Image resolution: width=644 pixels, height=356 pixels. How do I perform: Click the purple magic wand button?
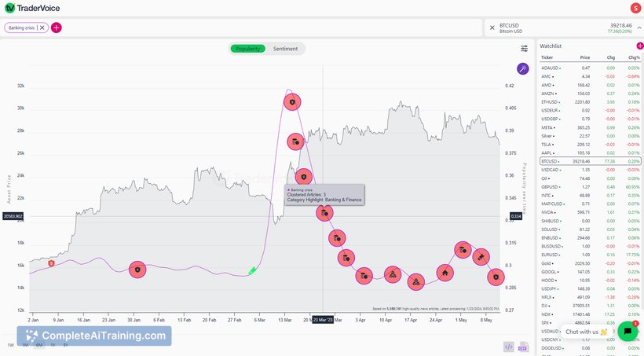click(523, 68)
